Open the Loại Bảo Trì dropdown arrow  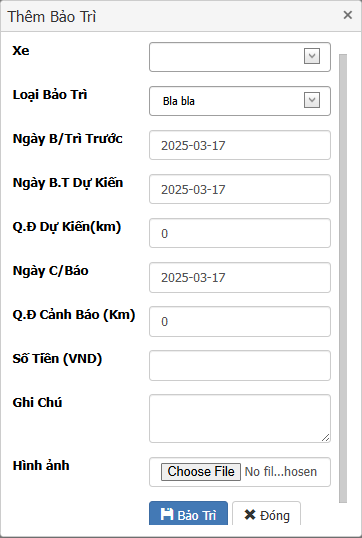[312, 100]
